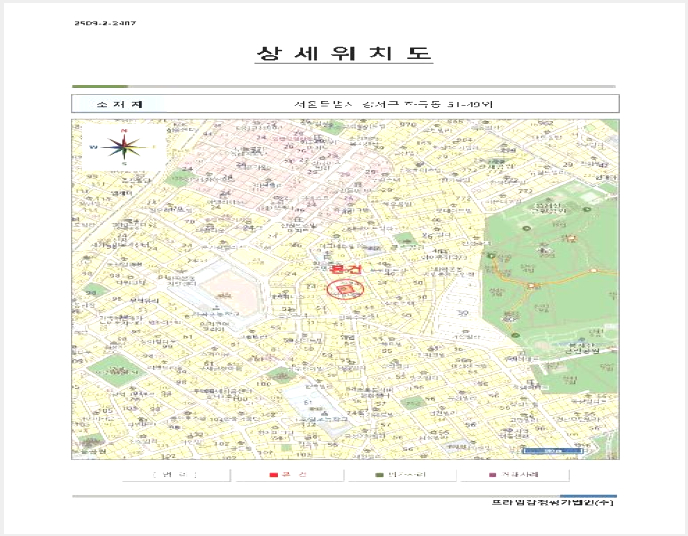Click the red 본건 legend swatch
The image size is (688, 536).
pos(273,475)
